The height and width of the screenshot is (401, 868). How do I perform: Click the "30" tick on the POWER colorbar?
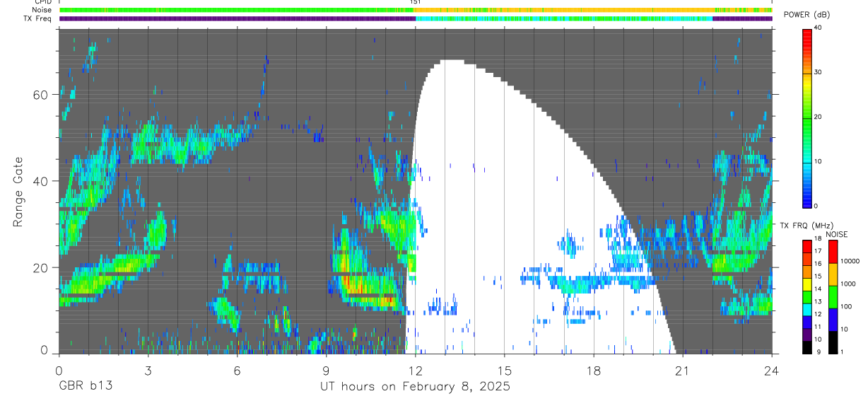819,73
